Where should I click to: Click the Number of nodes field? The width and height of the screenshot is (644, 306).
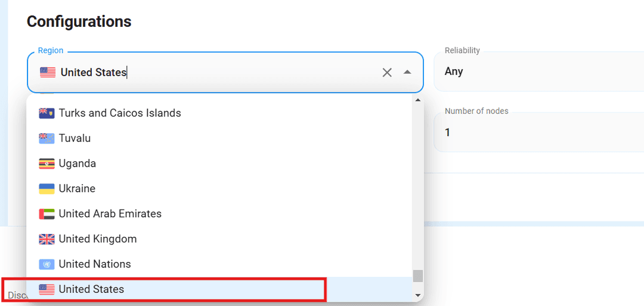click(x=537, y=132)
